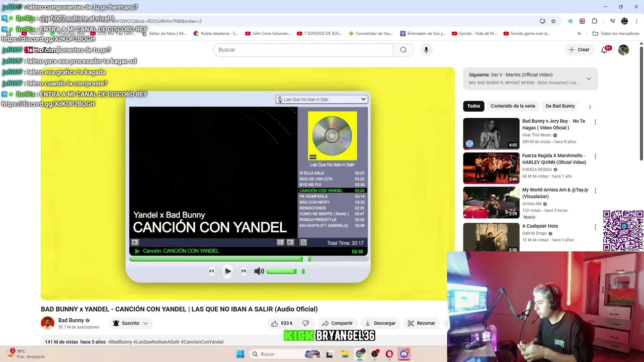Open File Explorer from the taskbar

345,354
